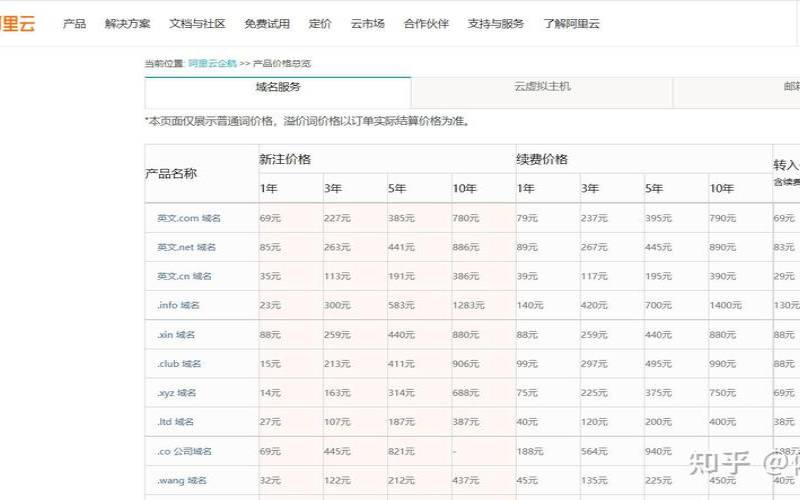
Task: Open the .xin 域名 link
Action: pyautogui.click(x=176, y=335)
